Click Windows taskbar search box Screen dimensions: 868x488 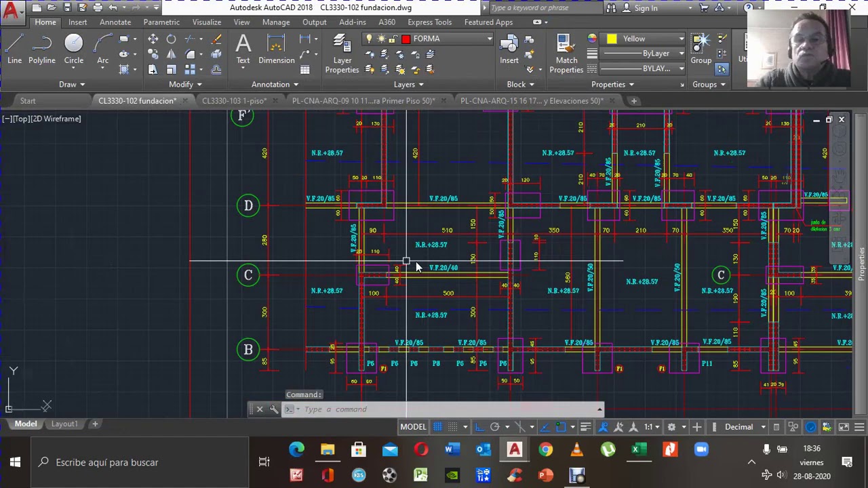(x=139, y=462)
